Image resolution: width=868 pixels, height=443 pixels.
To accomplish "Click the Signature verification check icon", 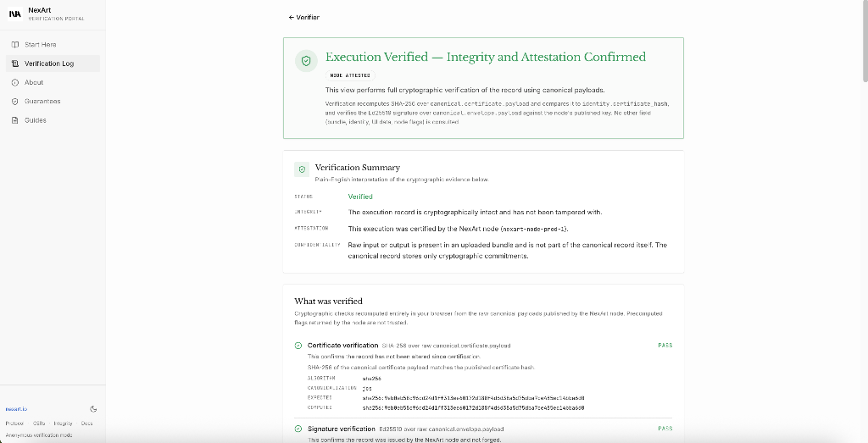I will (298, 429).
